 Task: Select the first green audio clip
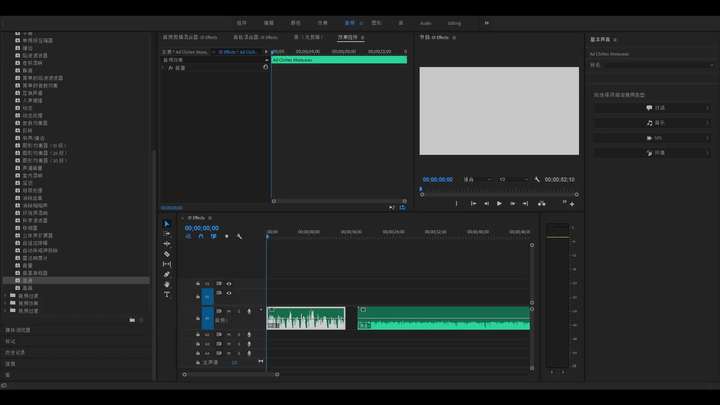[306, 318]
